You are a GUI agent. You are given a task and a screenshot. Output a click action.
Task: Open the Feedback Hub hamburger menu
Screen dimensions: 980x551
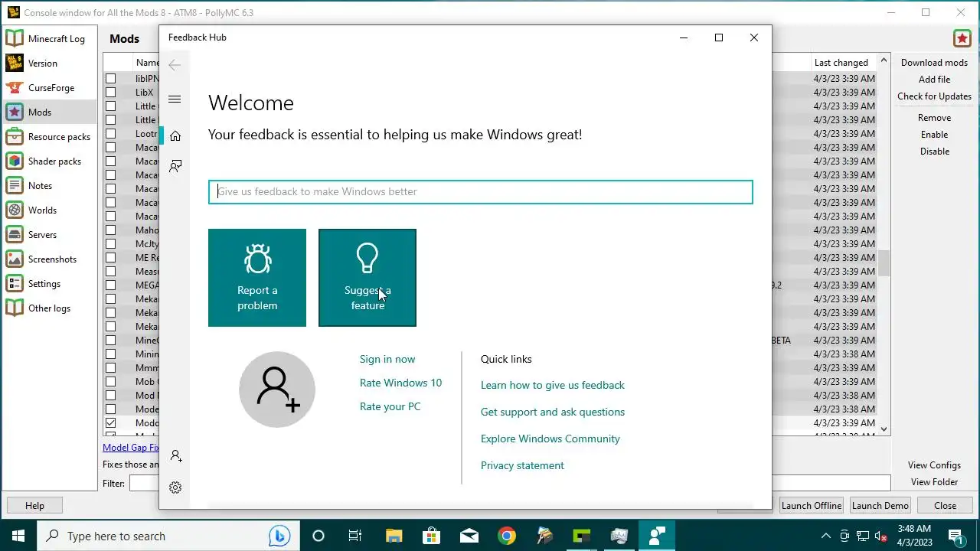coord(175,99)
